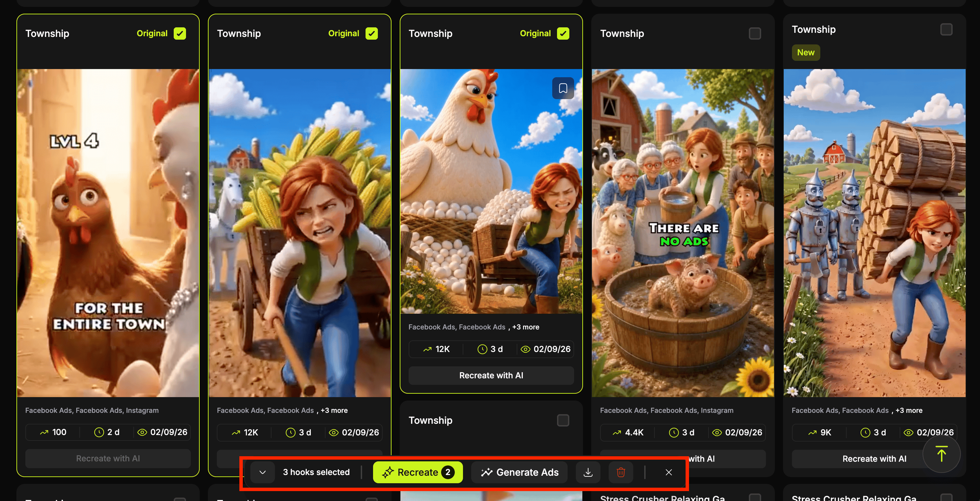Click the eye icon in the corn cart card
980x501 pixels.
(334, 433)
